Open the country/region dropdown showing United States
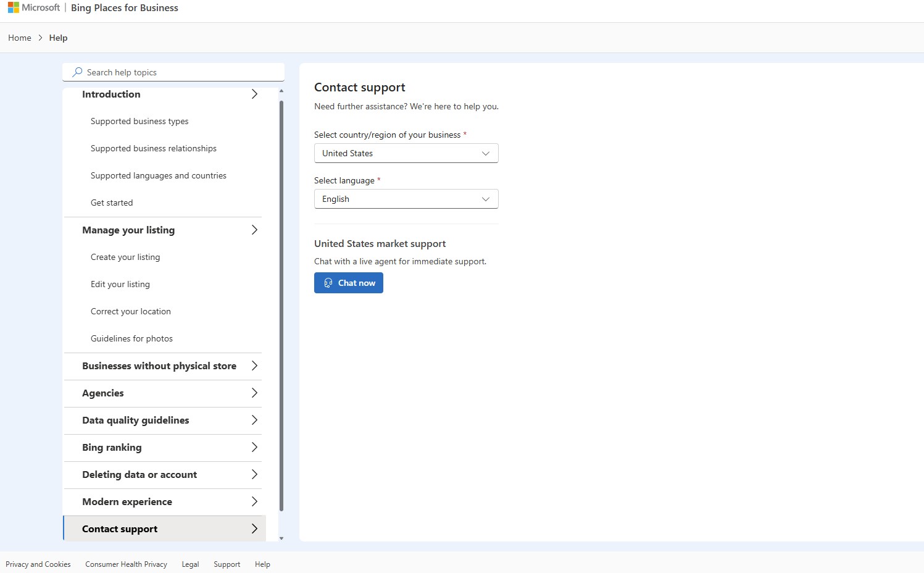This screenshot has width=924, height=573. point(406,153)
